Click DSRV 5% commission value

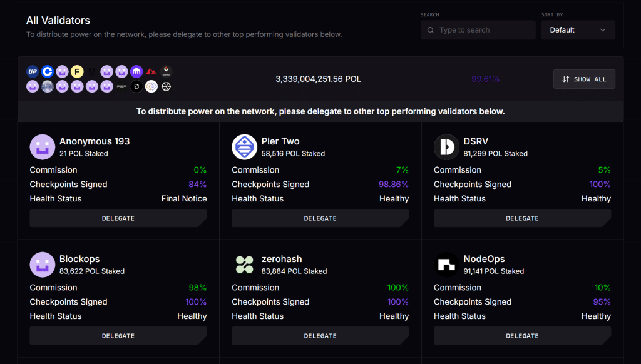click(x=604, y=170)
